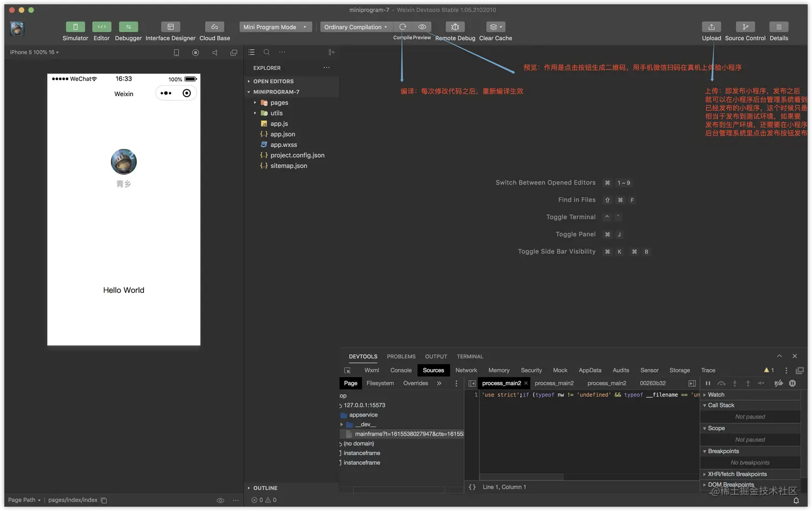Open the app.json file
Viewport: 812px width, 511px height.
[x=282, y=134]
